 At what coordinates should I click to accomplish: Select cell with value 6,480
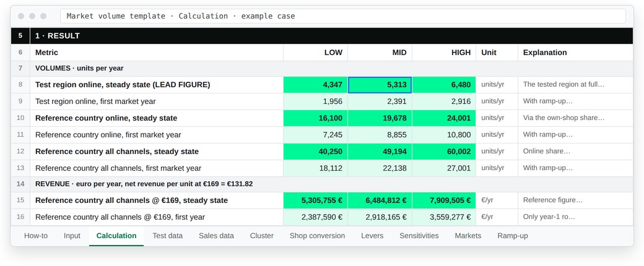coord(444,85)
